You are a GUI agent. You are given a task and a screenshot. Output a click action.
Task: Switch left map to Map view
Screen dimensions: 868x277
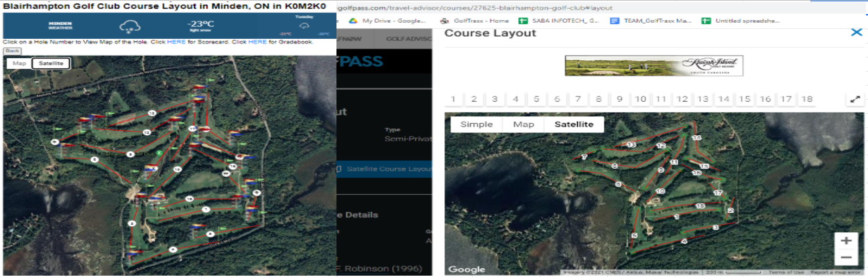(19, 64)
